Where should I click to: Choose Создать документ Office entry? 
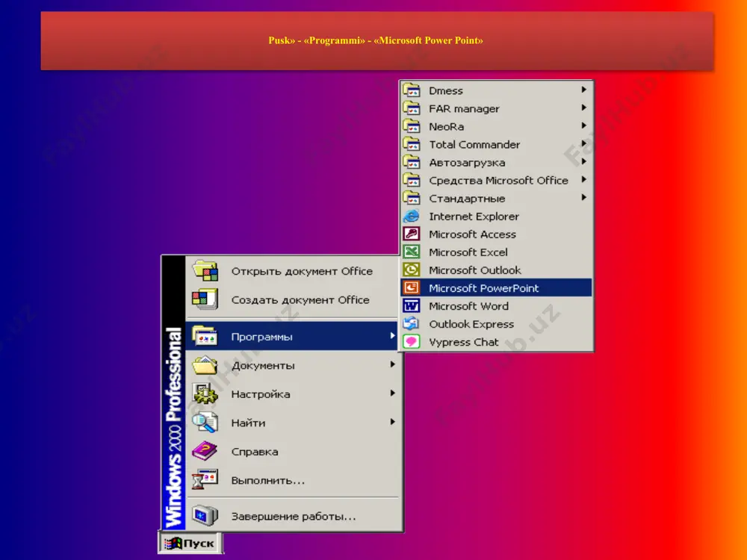[293, 299]
